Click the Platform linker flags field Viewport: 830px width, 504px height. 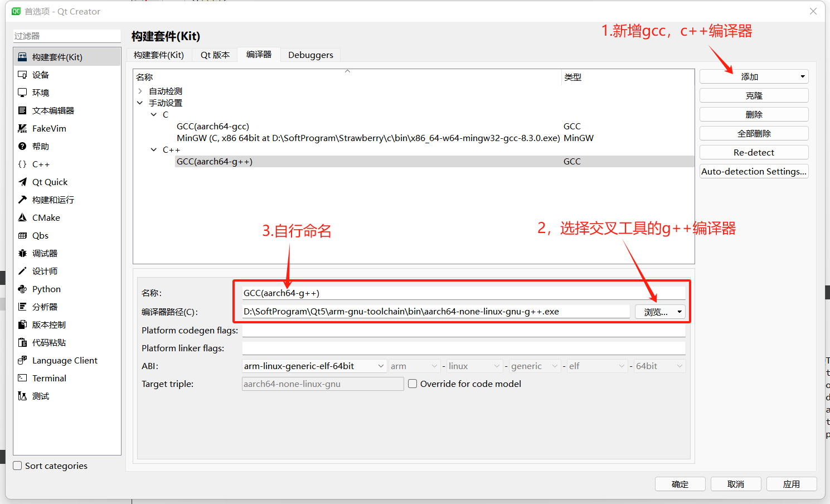click(464, 348)
